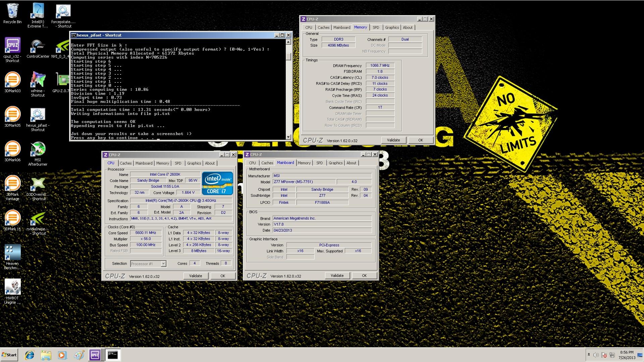The width and height of the screenshot is (644, 362).
Task: Click OK in the Memory window
Action: [421, 140]
